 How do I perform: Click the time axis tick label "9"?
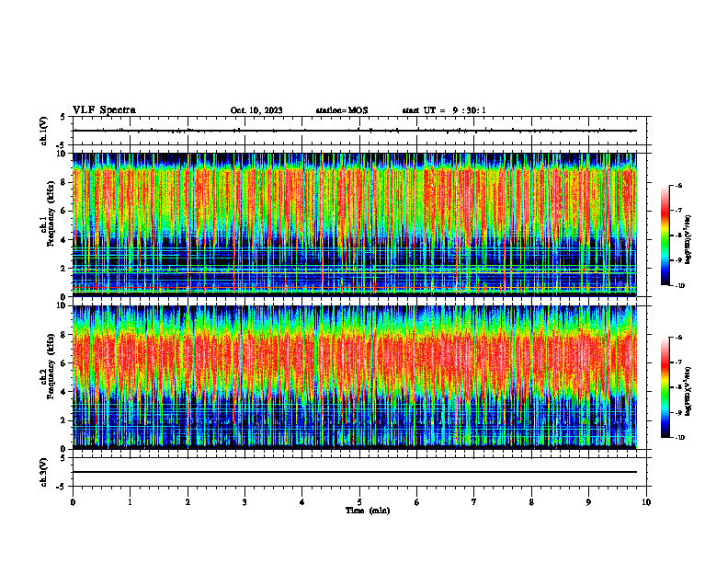pyautogui.click(x=588, y=502)
